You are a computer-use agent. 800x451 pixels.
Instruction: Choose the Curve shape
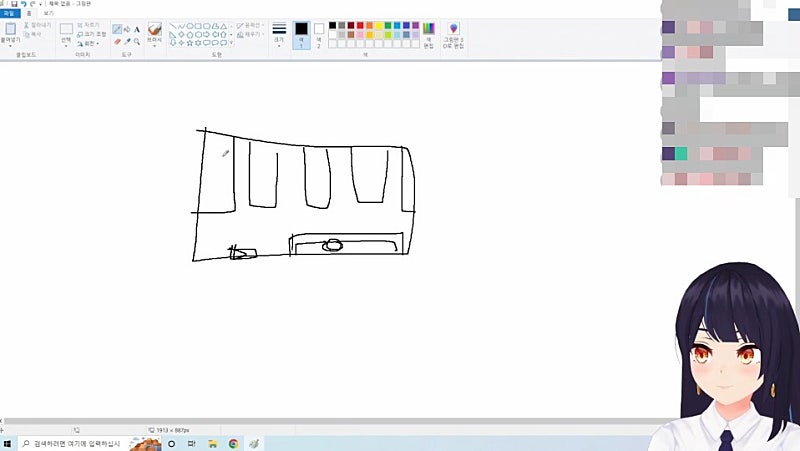(181, 26)
